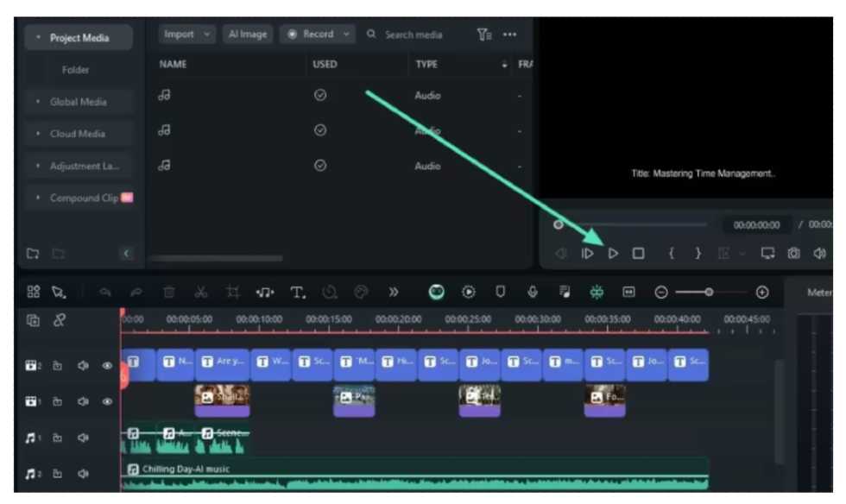Mute audio track 2 Chilling Day
Screen dimensions: 846x504
tap(84, 473)
